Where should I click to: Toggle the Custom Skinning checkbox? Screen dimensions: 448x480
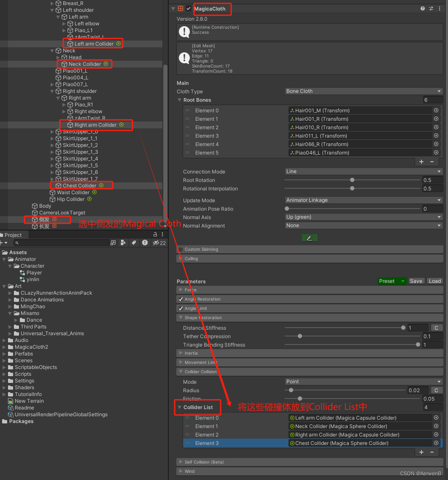pos(181,249)
